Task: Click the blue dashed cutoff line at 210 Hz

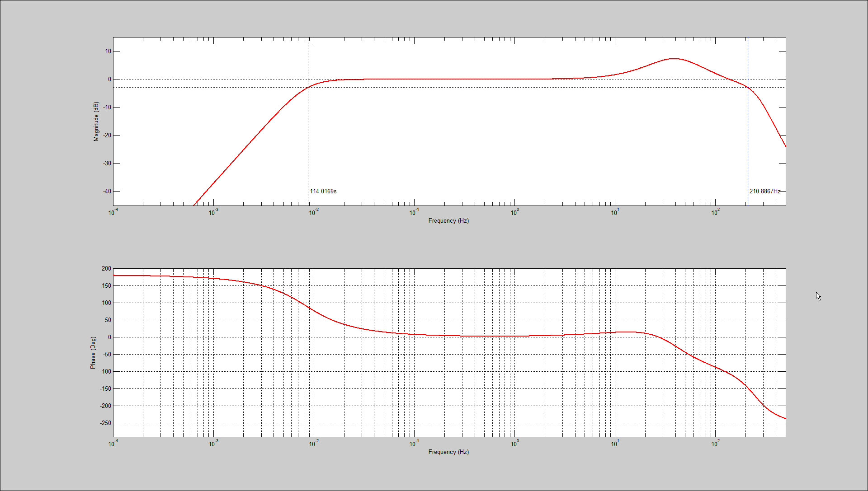Action: pyautogui.click(x=748, y=136)
